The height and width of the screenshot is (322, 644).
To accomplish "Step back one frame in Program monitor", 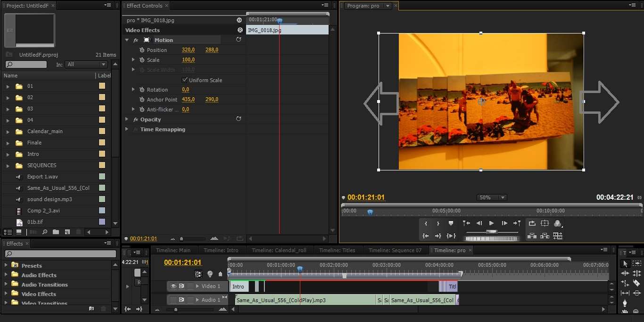I will tap(479, 223).
